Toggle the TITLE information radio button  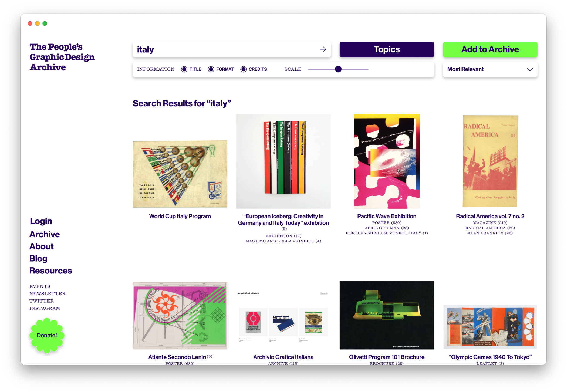tap(184, 69)
